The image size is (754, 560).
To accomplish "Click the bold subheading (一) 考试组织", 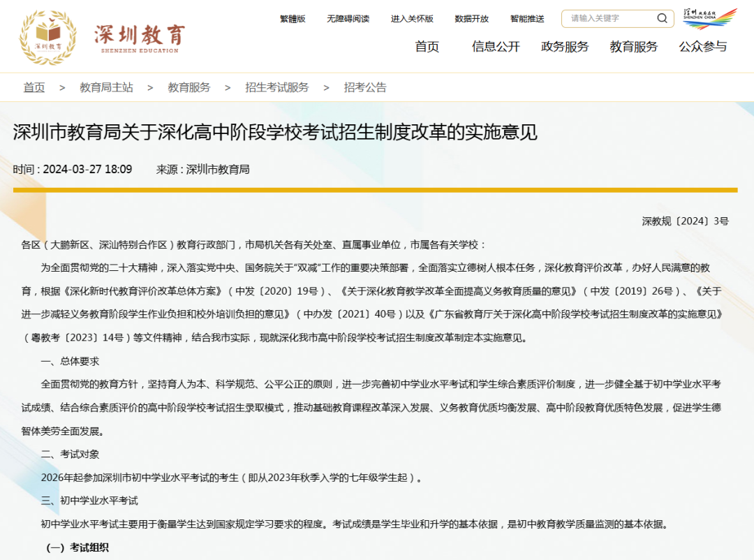I will click(78, 547).
